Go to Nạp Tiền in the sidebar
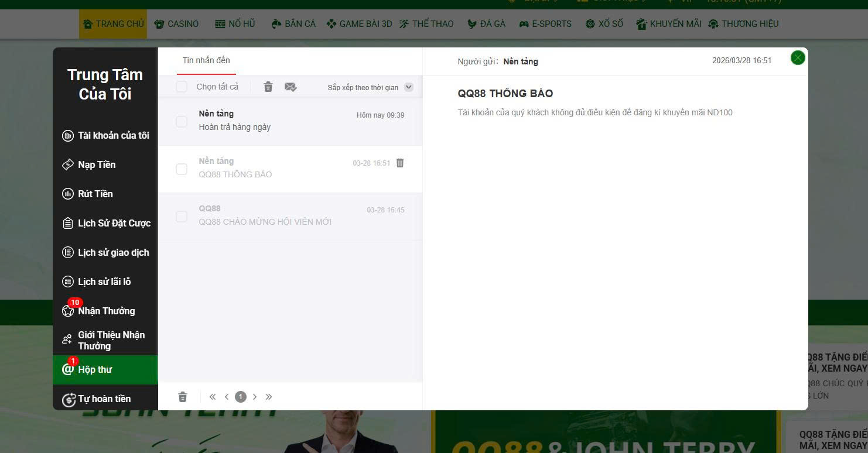 [x=105, y=164]
